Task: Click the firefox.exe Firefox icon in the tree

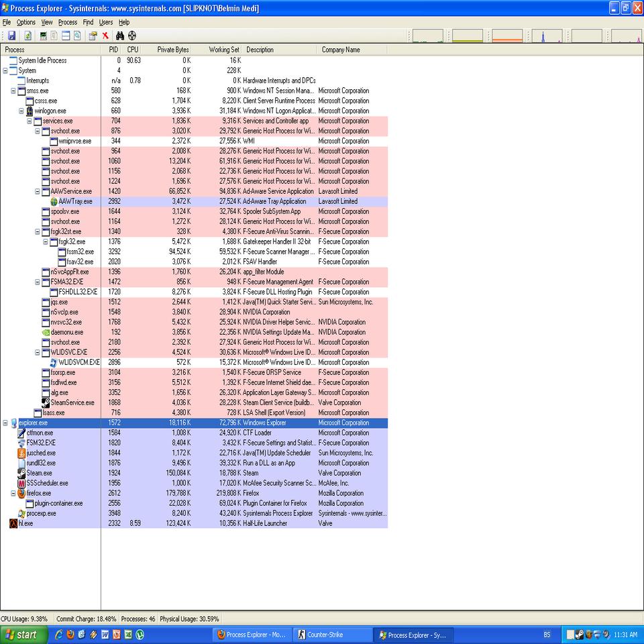Action: [x=21, y=493]
